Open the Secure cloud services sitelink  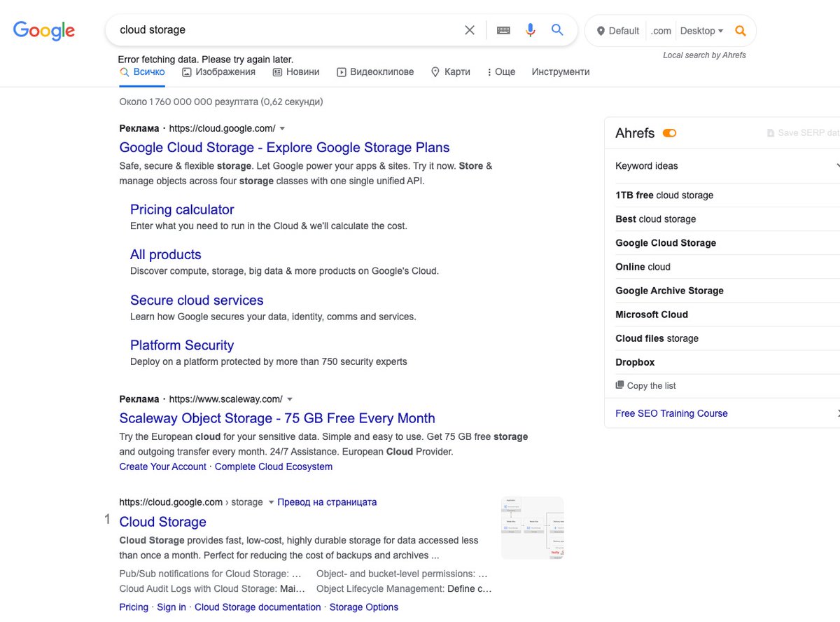pyautogui.click(x=197, y=300)
